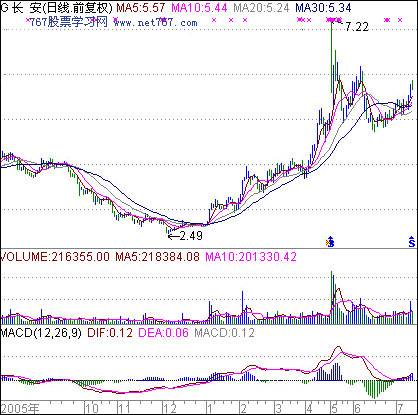Click the MA10:5.44 indicator label
The height and width of the screenshot is (415, 418).
199,8
